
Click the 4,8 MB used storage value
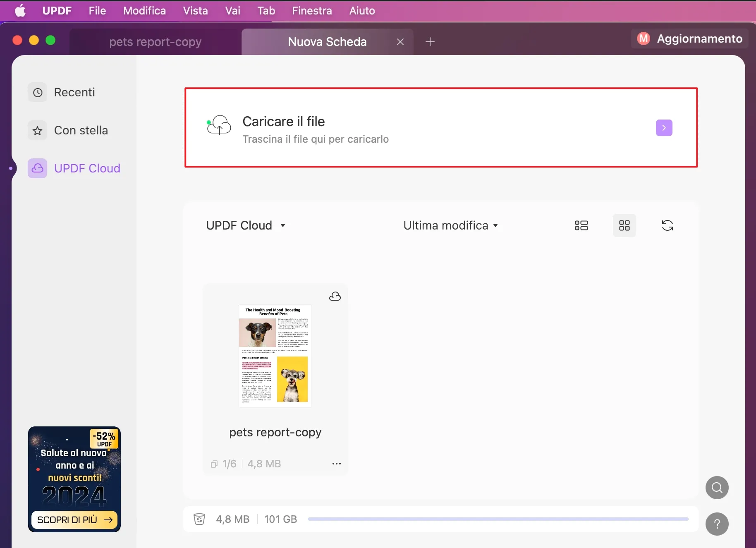coord(233,519)
